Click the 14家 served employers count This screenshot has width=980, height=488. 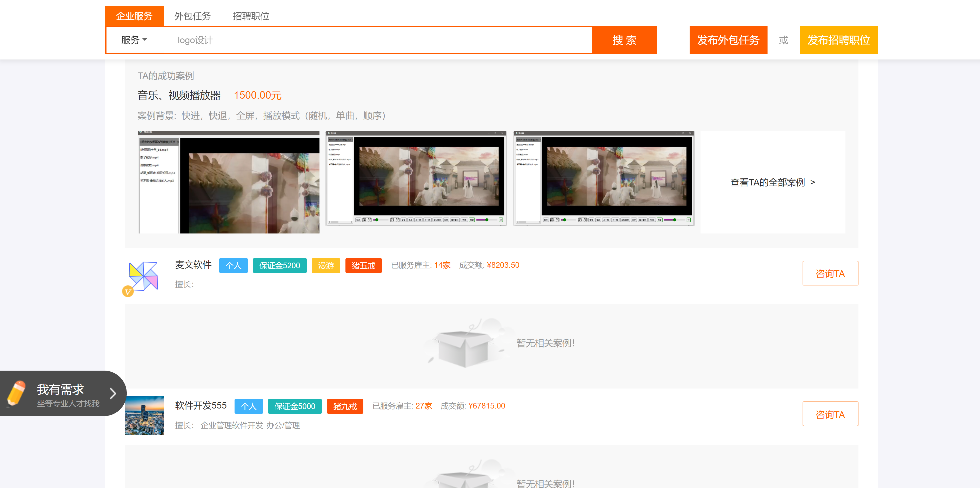click(x=442, y=265)
